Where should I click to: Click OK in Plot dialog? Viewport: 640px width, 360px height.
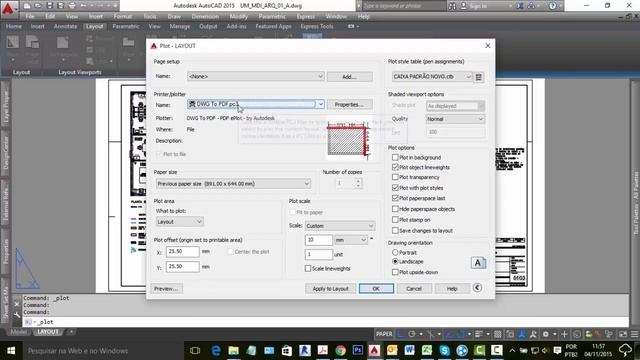pyautogui.click(x=376, y=289)
